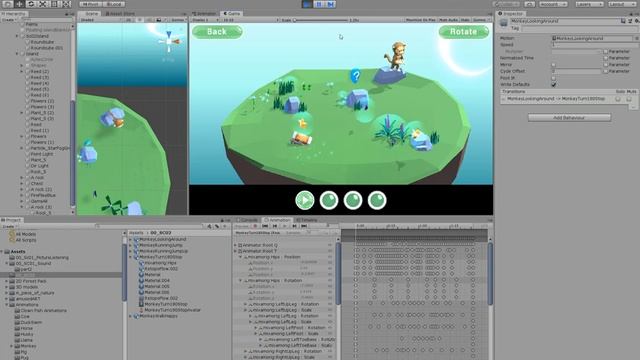Toggle the Mirror checkbox
This screenshot has height=360, width=640.
coord(553,65)
